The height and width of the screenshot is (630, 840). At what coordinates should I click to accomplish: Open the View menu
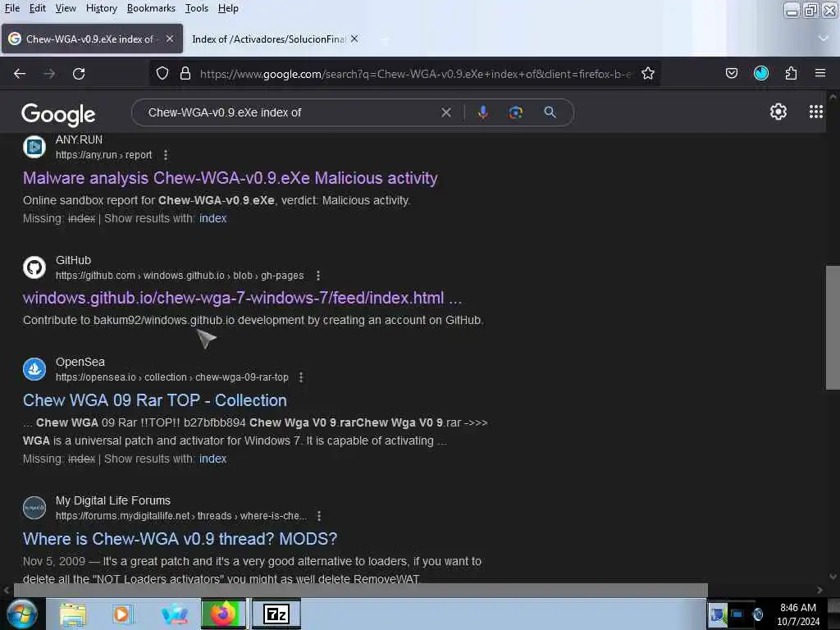pyautogui.click(x=66, y=8)
